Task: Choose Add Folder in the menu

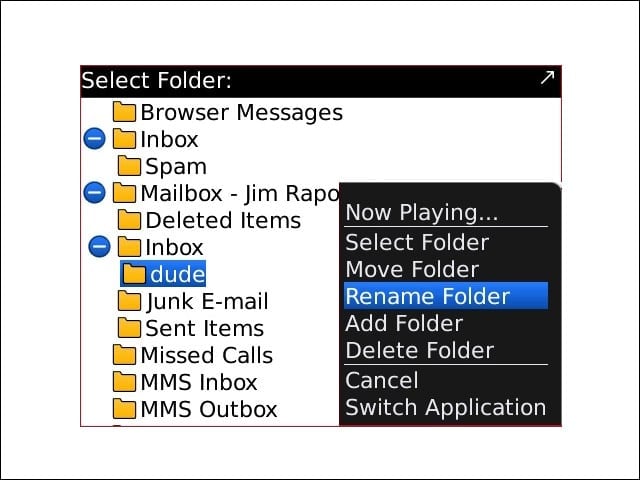Action: coord(445,323)
